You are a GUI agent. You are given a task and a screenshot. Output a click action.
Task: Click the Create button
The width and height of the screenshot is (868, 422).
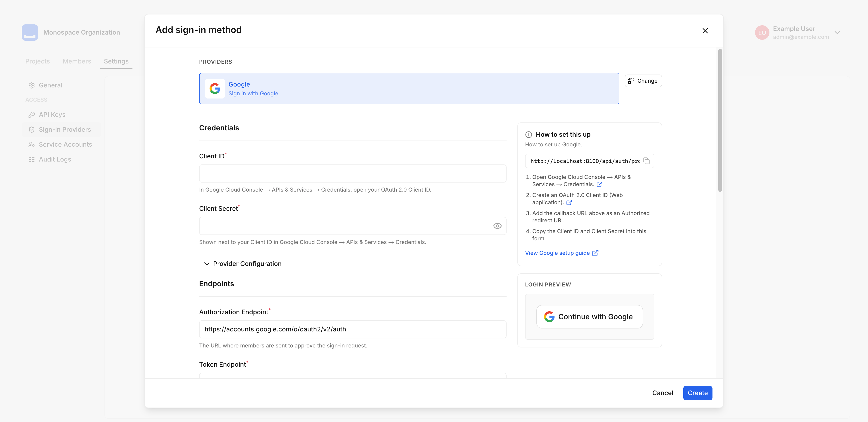pyautogui.click(x=698, y=393)
